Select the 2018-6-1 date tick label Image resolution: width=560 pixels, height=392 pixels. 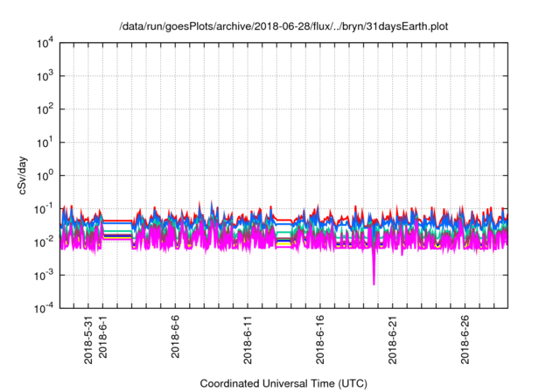102,337
